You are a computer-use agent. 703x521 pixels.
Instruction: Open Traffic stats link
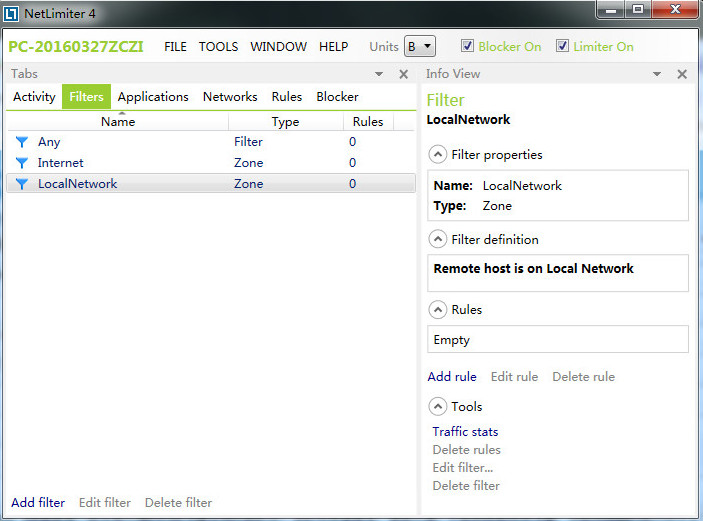click(x=465, y=432)
